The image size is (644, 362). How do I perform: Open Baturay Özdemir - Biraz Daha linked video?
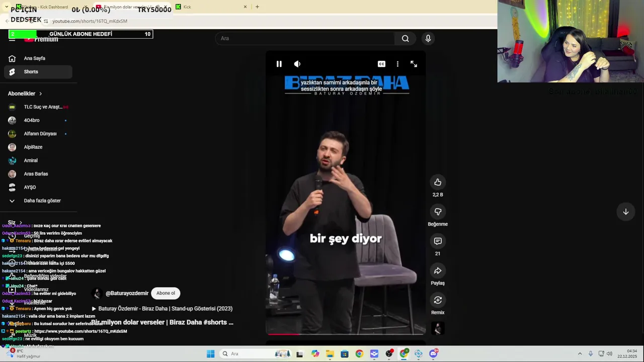tap(162, 309)
